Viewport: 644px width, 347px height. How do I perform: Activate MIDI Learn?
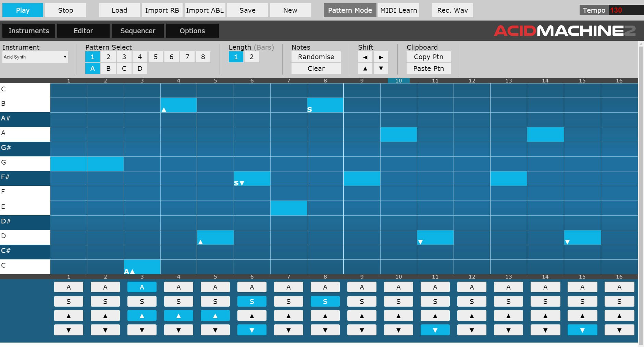click(398, 10)
